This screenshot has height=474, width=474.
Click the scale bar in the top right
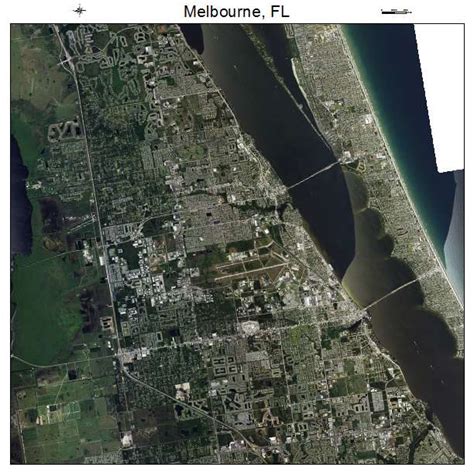(396, 12)
